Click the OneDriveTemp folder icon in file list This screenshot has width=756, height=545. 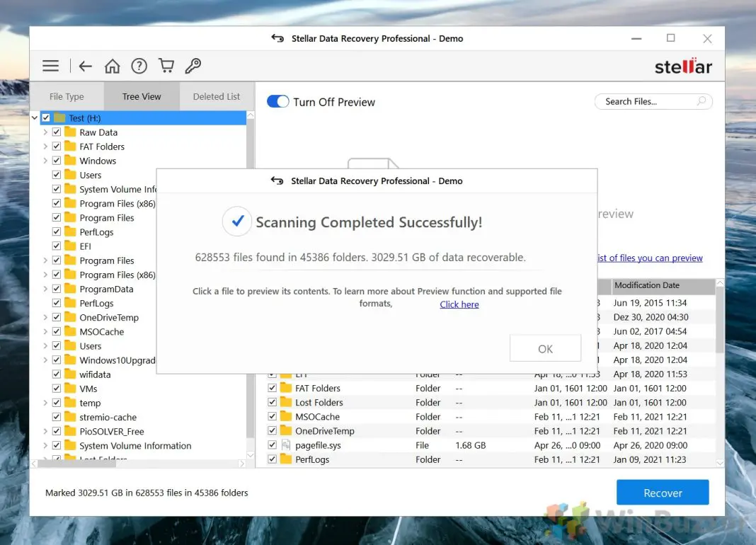(286, 430)
